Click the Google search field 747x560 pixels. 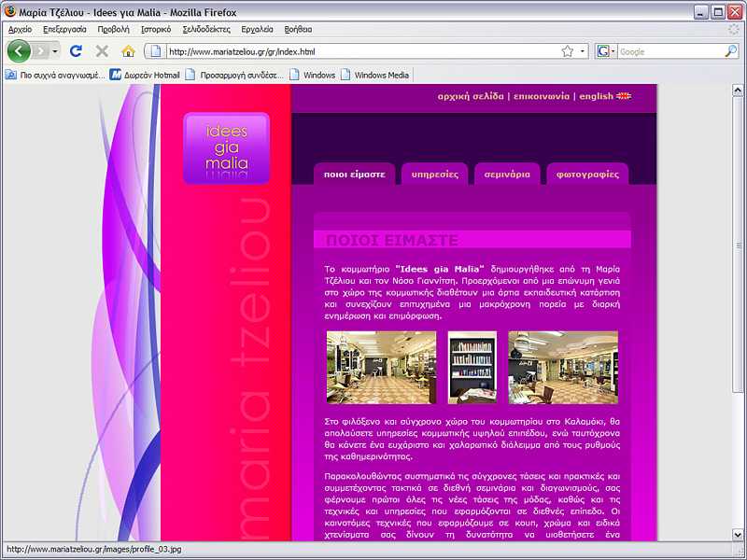[x=670, y=51]
